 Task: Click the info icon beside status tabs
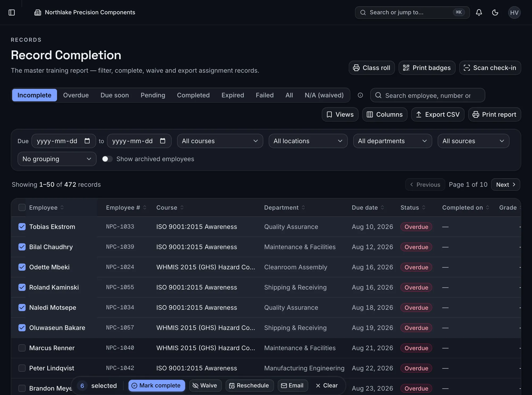[360, 95]
